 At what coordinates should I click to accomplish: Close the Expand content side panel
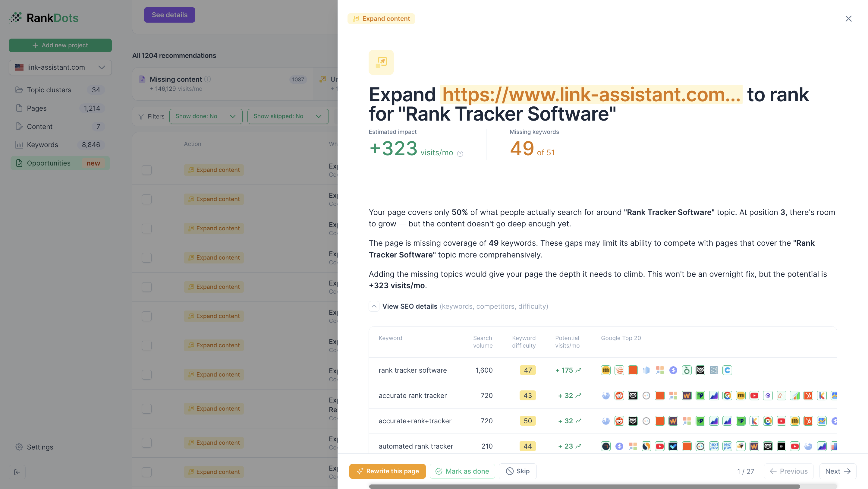point(848,18)
